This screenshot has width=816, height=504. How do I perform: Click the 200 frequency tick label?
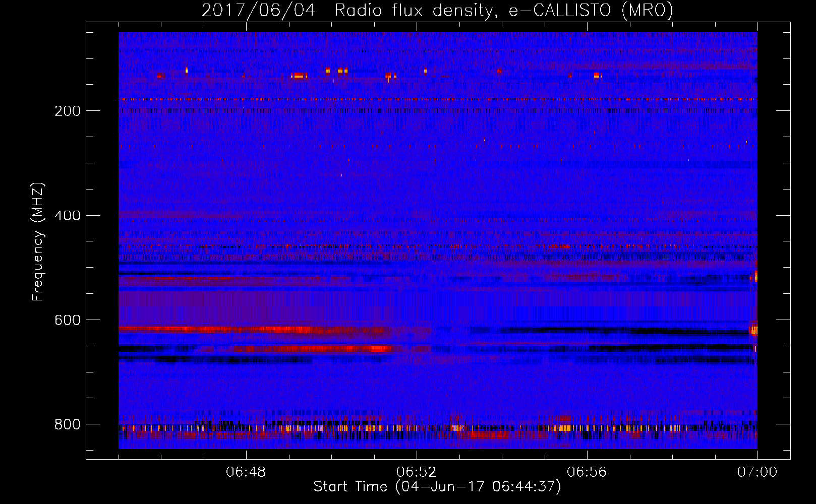click(68, 111)
